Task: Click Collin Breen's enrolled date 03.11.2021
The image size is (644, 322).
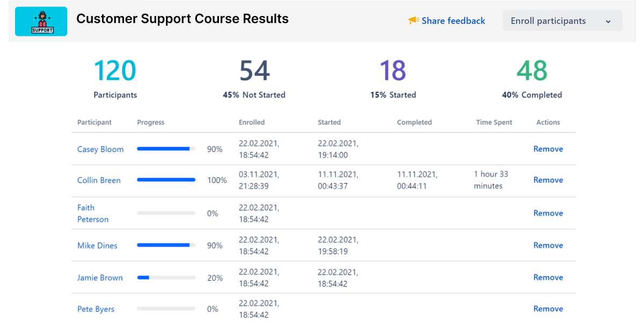Action: pos(259,174)
